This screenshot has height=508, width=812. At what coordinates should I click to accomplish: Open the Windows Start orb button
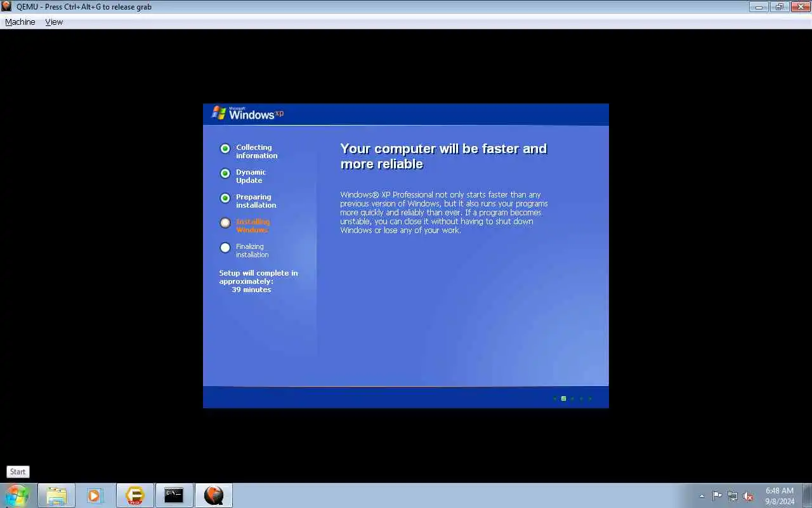point(17,495)
